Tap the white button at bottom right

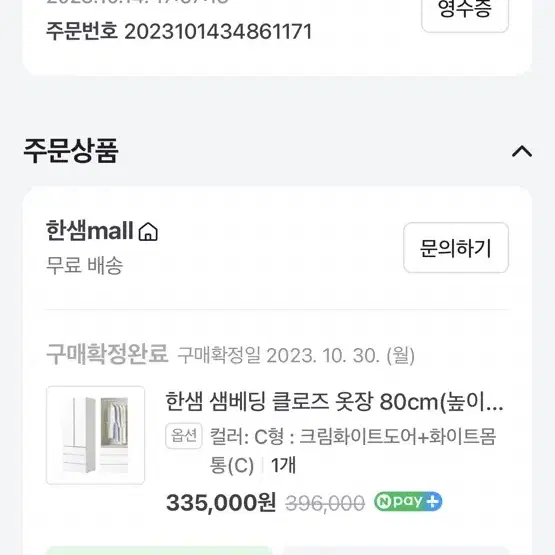coord(396,551)
